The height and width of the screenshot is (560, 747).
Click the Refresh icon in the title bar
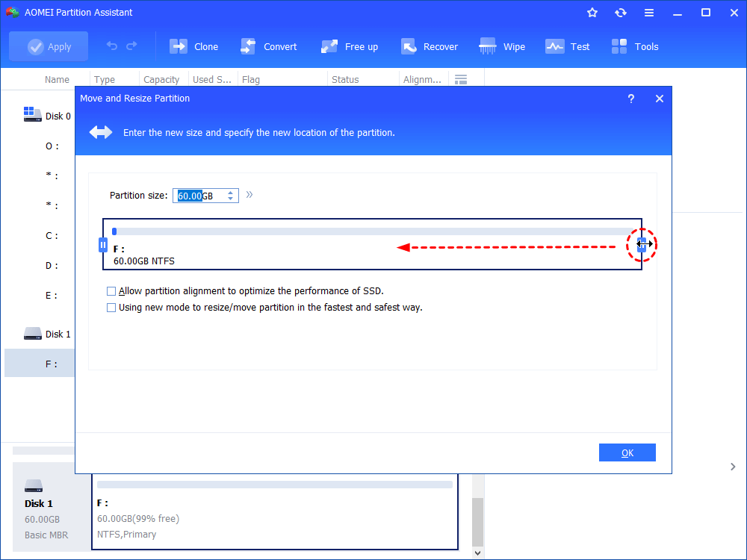[x=621, y=12]
